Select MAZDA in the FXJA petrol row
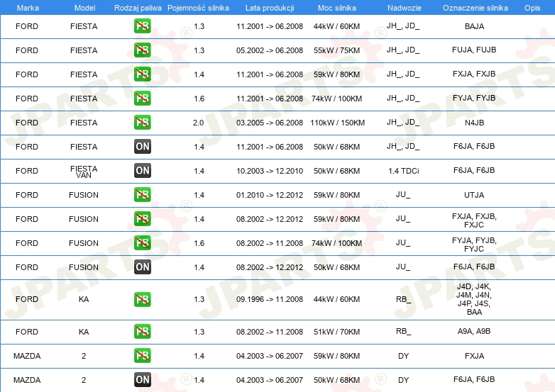 [27, 356]
